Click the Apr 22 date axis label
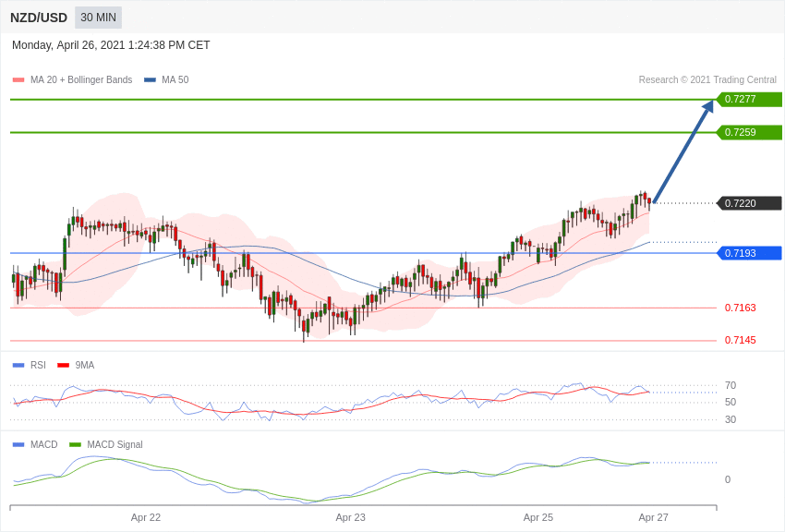Viewport: 785px width, 532px height. [x=146, y=517]
